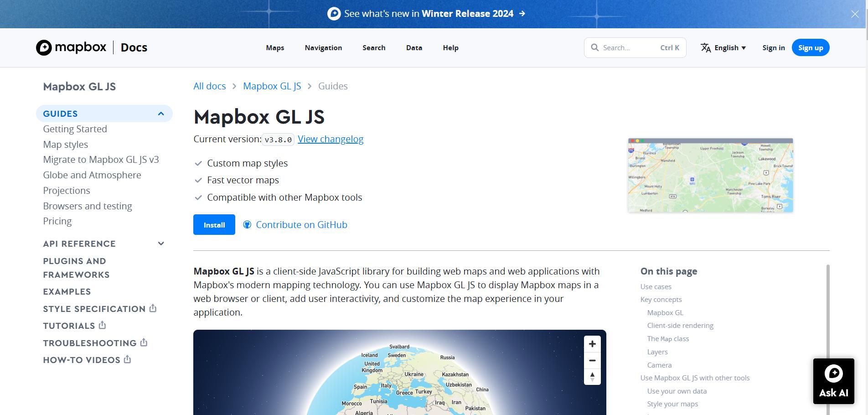Click external link icon beside TUTORIALS
This screenshot has width=868, height=415.
[x=103, y=325]
